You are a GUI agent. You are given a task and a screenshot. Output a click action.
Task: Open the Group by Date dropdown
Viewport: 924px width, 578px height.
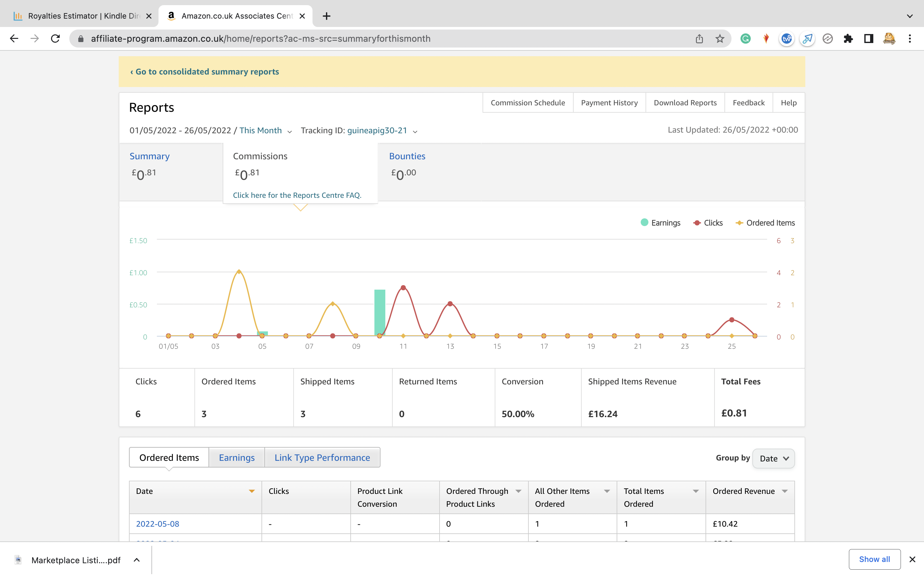[774, 458]
